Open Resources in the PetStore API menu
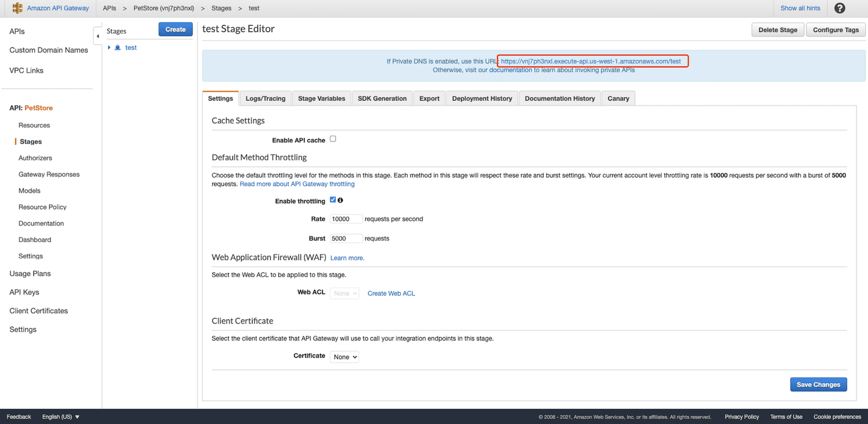Image resolution: width=868 pixels, height=424 pixels. click(x=34, y=125)
